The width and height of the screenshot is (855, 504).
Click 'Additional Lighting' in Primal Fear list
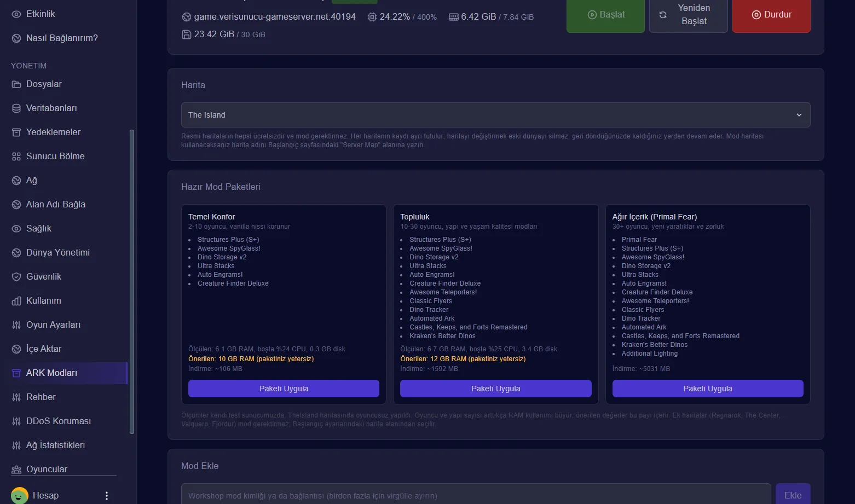tap(649, 354)
